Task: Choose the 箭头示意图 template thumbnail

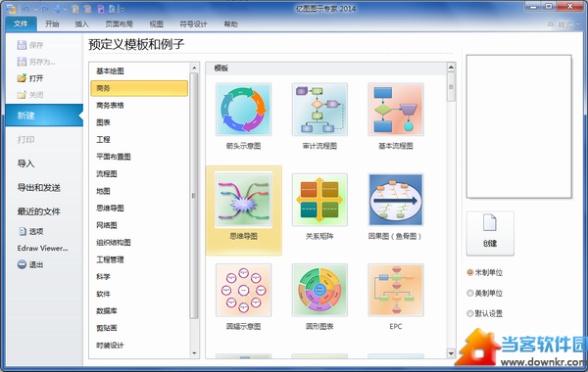Action: 243,110
